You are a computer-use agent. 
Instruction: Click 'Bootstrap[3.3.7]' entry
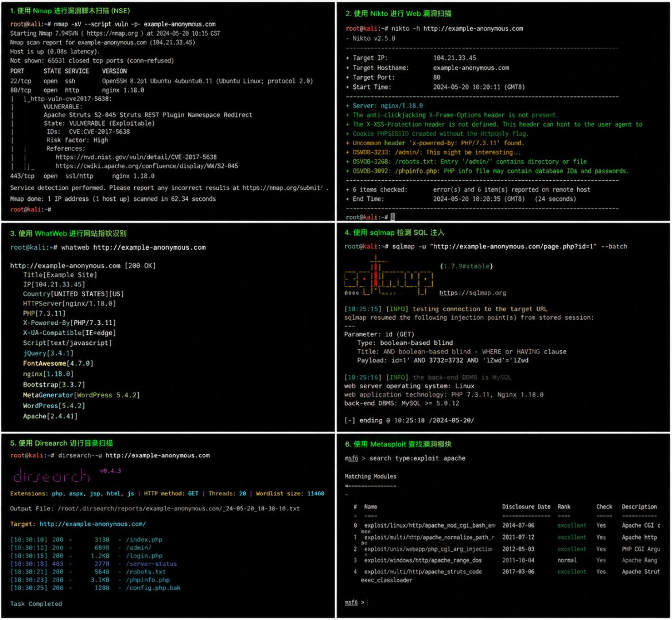point(54,385)
